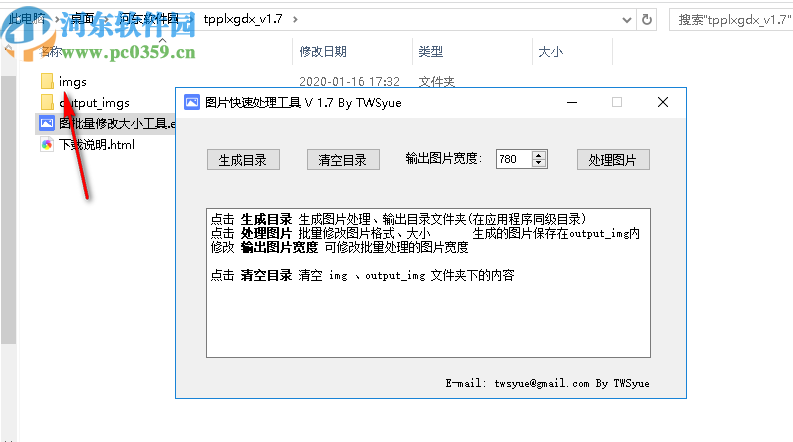Refresh the Explorer folder view
Image resolution: width=793 pixels, height=442 pixels.
coord(647,20)
